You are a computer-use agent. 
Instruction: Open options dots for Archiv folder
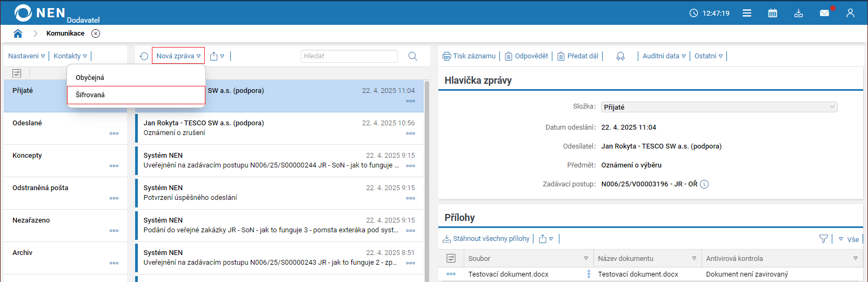click(114, 263)
